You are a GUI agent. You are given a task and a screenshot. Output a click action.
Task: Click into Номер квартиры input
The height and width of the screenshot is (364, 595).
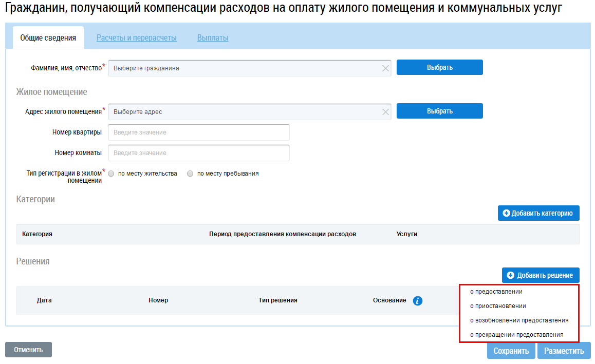click(x=199, y=132)
